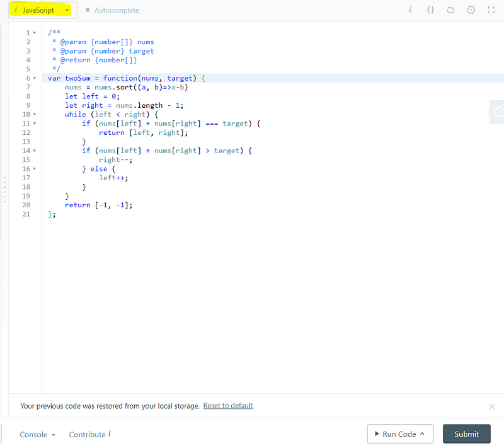Toggle the Autocomplete option
Screen dimensions: 504x448
[x=112, y=11]
